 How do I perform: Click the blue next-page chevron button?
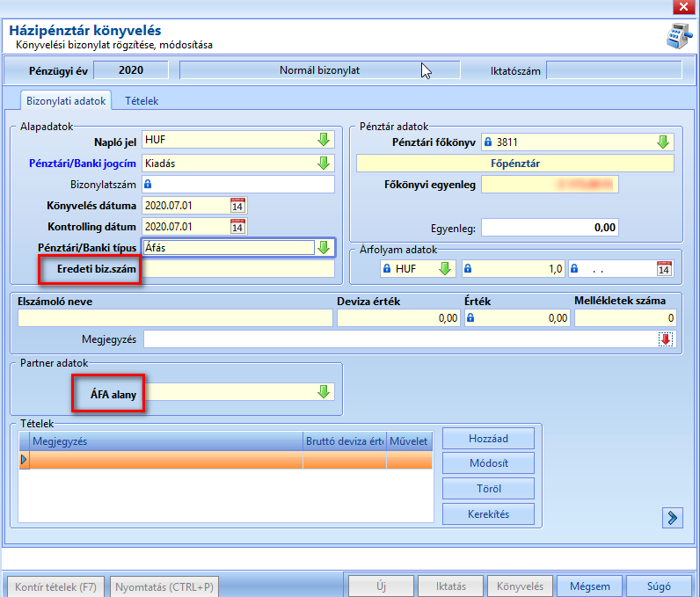click(673, 518)
